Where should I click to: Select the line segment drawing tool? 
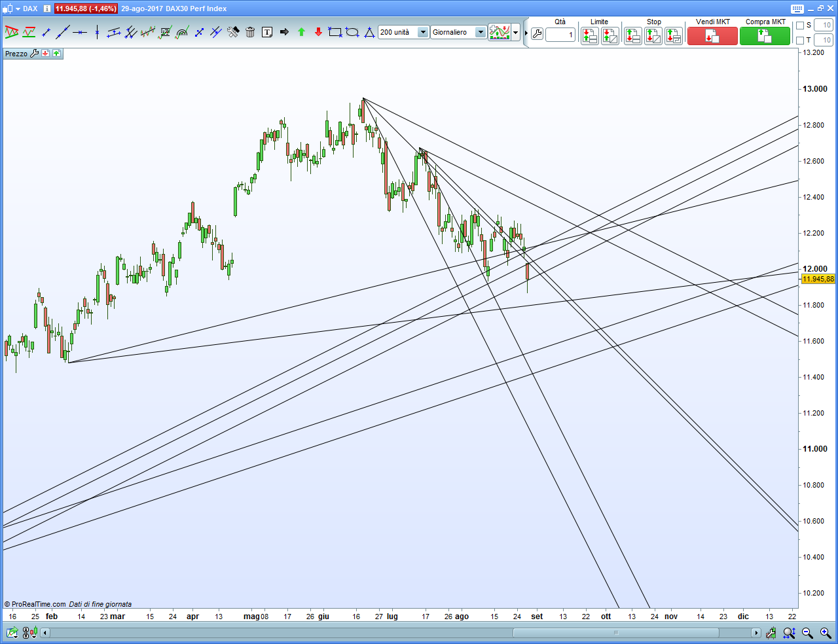click(46, 32)
